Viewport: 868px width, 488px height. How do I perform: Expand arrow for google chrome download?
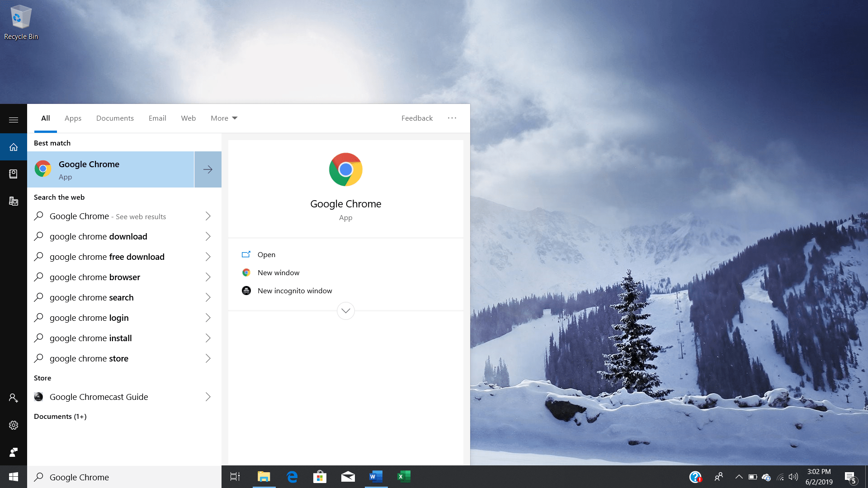pos(208,236)
